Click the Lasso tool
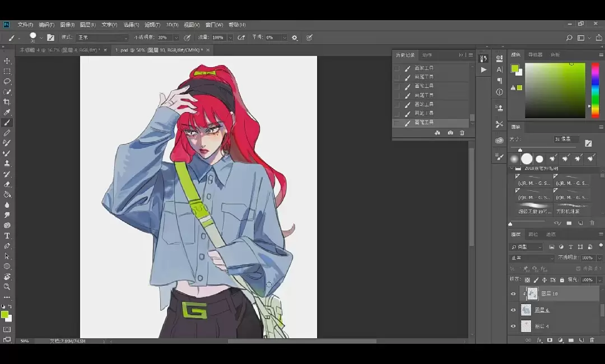 tap(7, 81)
